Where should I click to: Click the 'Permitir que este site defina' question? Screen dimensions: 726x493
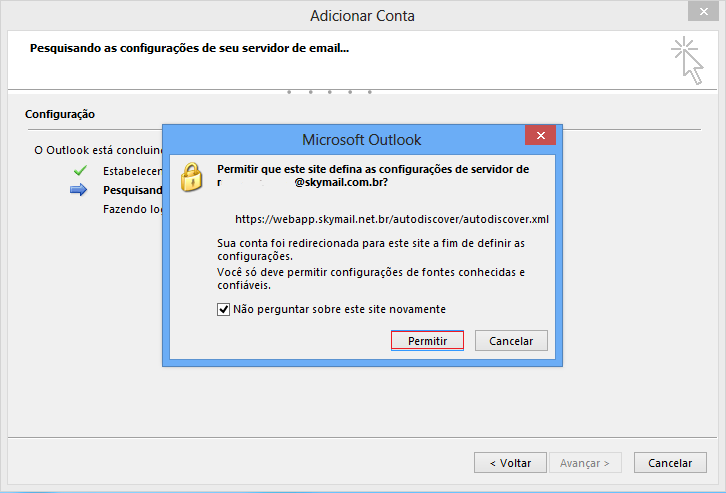(x=373, y=176)
